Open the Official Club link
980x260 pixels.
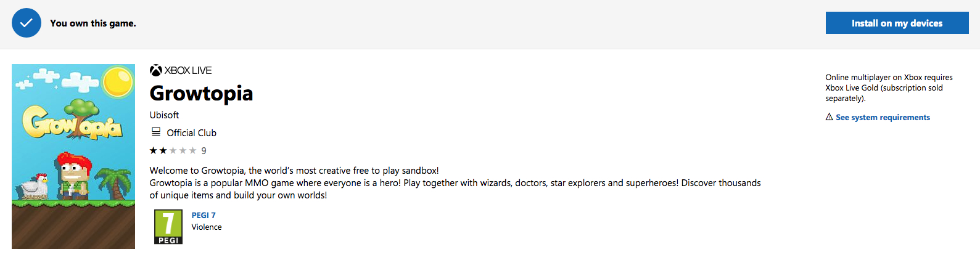(x=191, y=132)
